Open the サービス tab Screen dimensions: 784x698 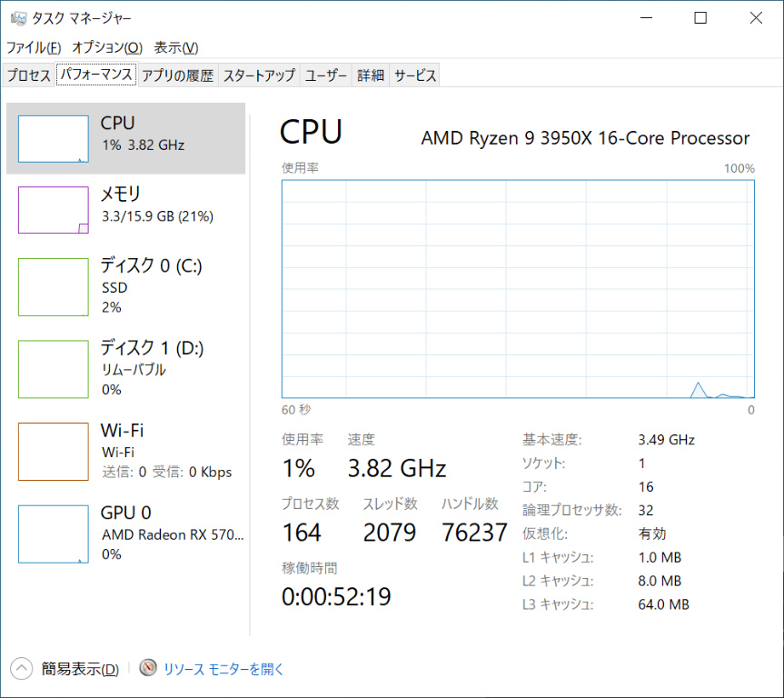coord(415,76)
